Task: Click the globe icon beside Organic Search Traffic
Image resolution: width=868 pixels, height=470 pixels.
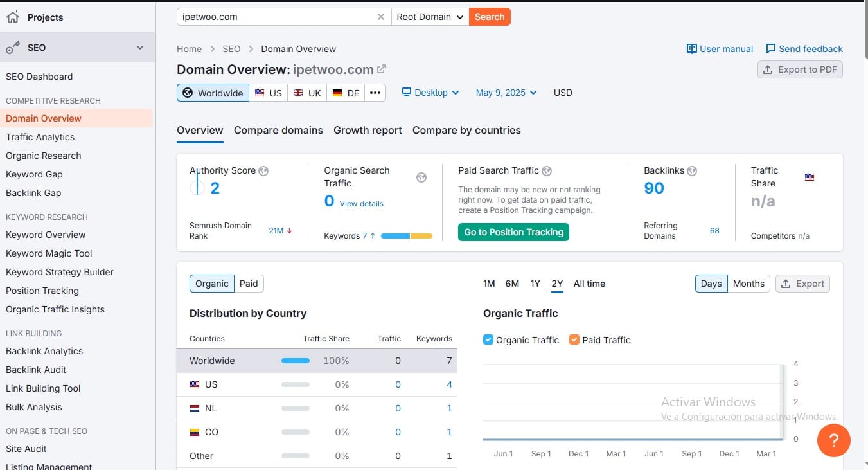Action: click(421, 177)
